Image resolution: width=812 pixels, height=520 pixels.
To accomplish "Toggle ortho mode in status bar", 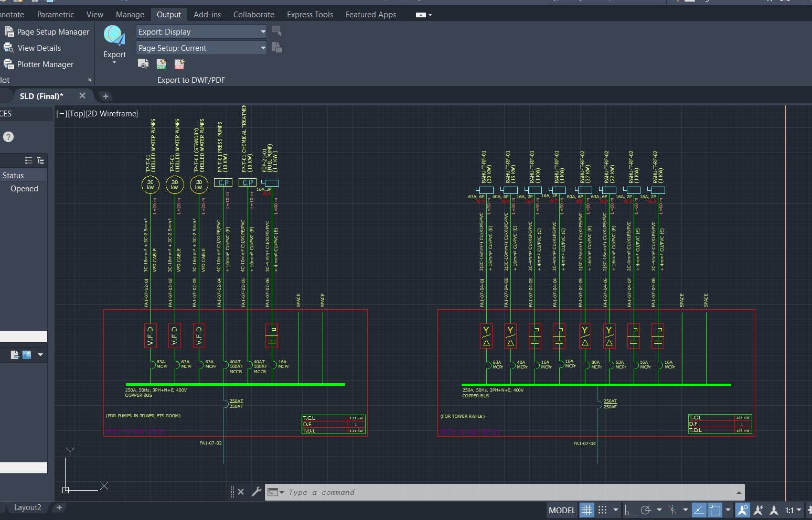I will (629, 510).
